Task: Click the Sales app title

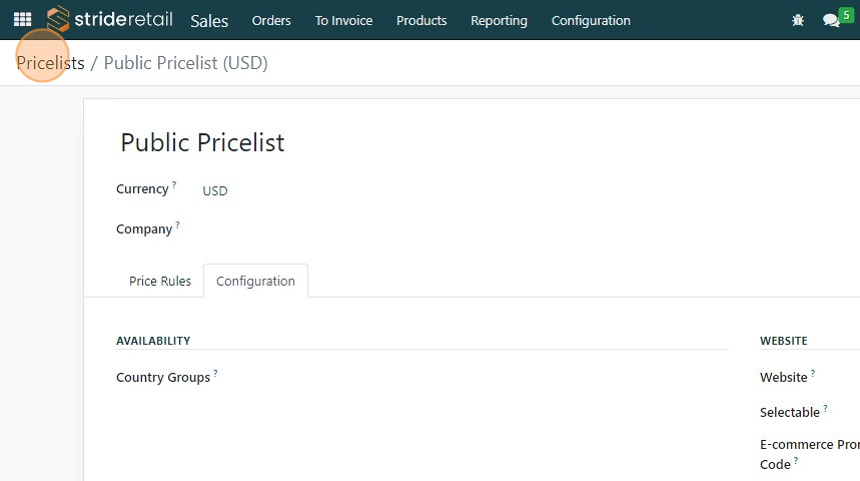Action: click(x=209, y=20)
